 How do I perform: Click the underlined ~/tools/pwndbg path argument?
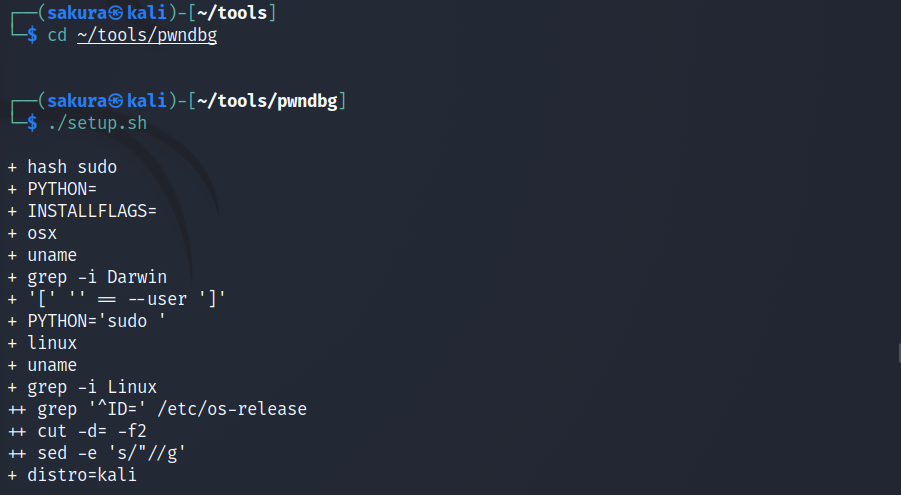tap(146, 36)
